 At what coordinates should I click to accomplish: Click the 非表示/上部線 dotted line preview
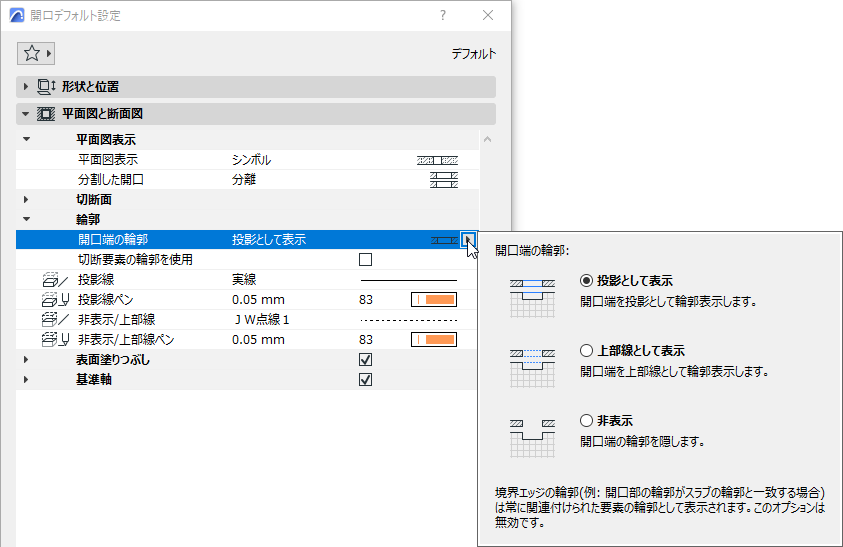point(409,320)
